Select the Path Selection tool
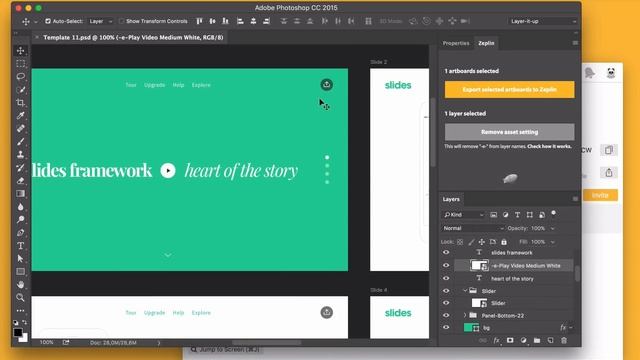 click(x=20, y=259)
